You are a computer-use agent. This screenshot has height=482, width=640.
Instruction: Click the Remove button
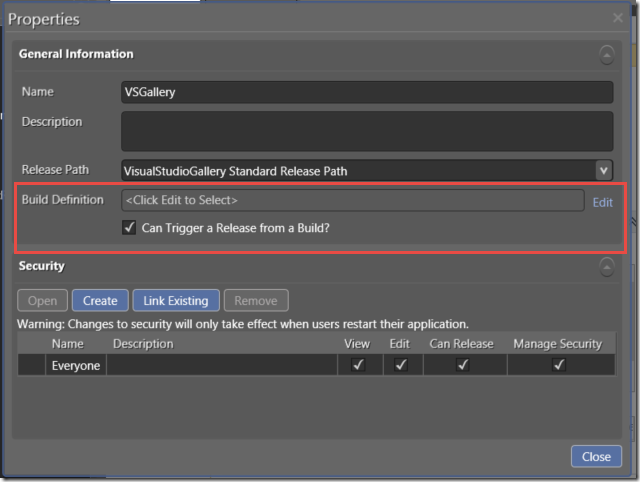[x=256, y=300]
